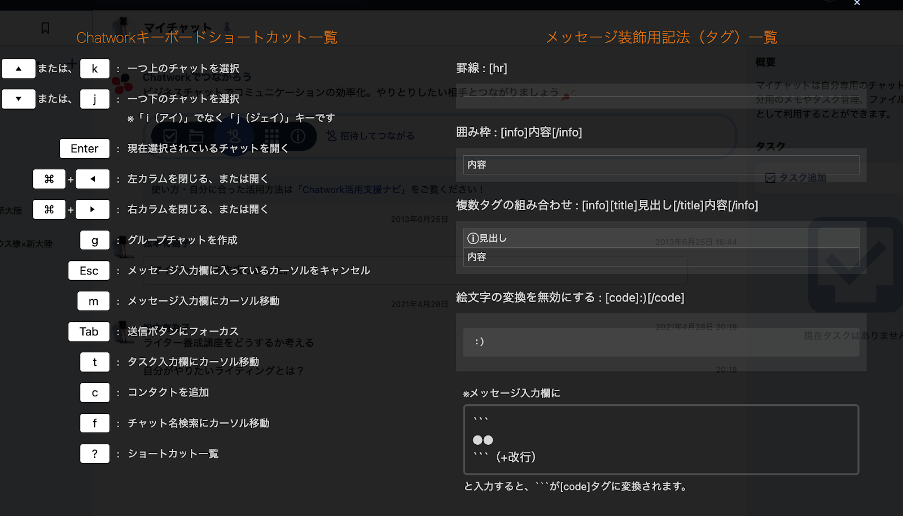Click the c key cap
Image resolution: width=904 pixels, height=516 pixels.
coord(95,393)
